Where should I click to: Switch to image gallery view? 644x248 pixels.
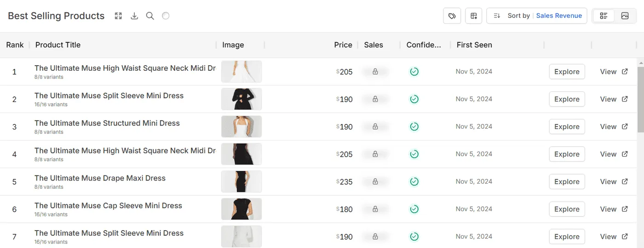[625, 16]
